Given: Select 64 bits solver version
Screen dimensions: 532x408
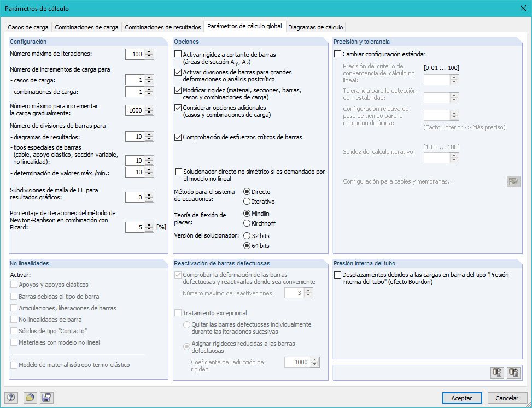Looking at the screenshot, I should [x=247, y=246].
